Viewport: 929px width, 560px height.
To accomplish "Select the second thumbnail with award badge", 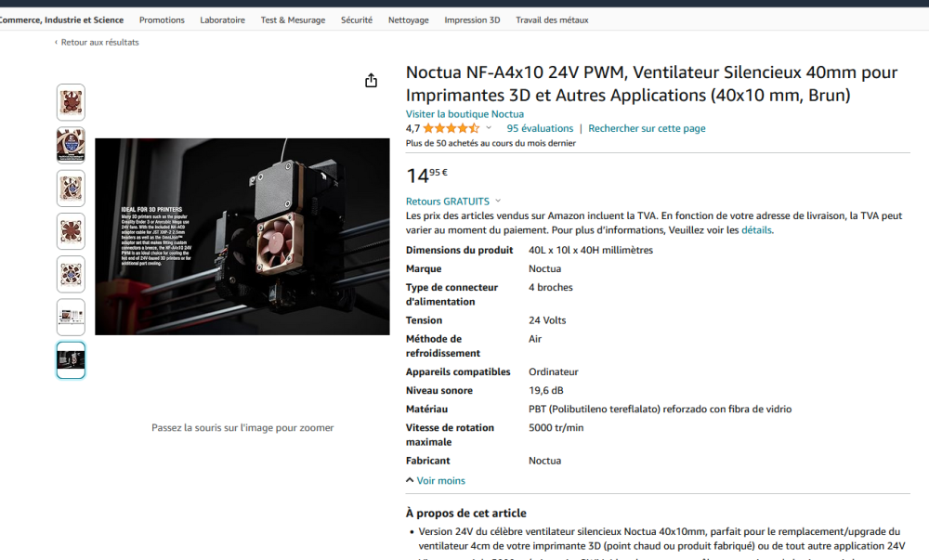I will tap(72, 145).
